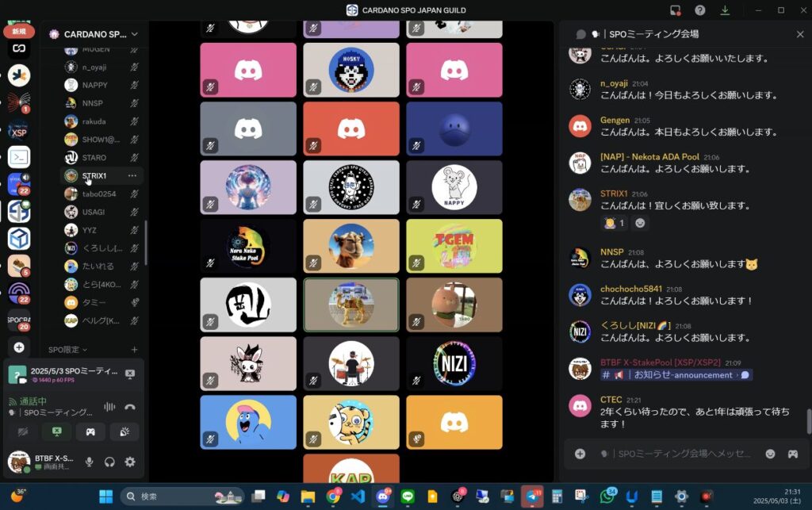Select NAPPY in the voice member list
Image resolution: width=812 pixels, height=510 pixels.
(101, 85)
